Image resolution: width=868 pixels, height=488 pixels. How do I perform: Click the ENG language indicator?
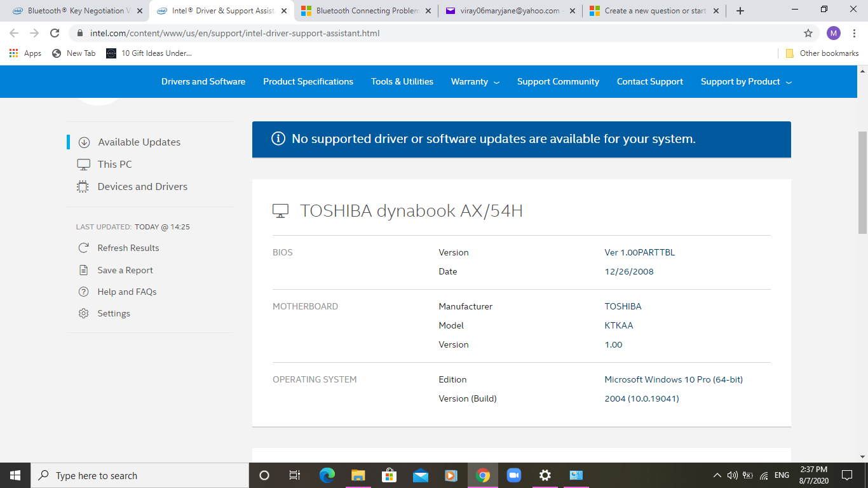782,475
